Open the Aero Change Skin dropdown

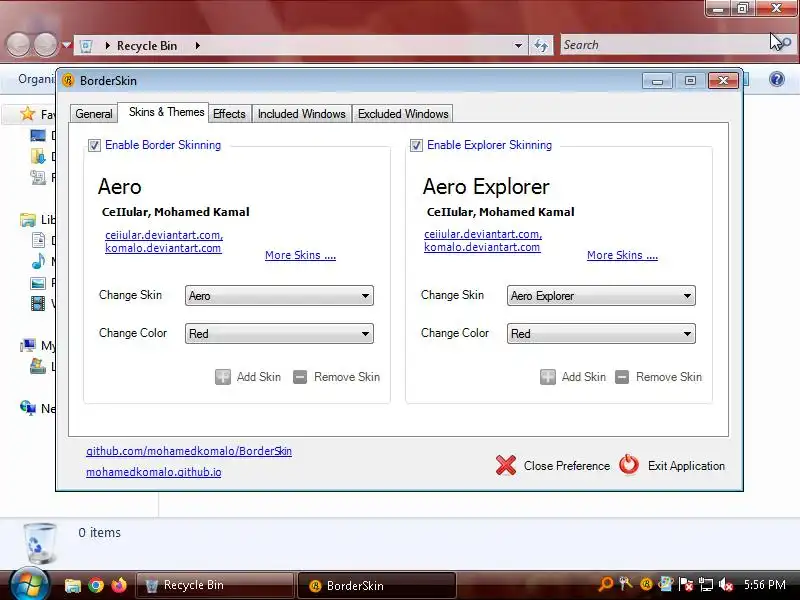point(279,296)
